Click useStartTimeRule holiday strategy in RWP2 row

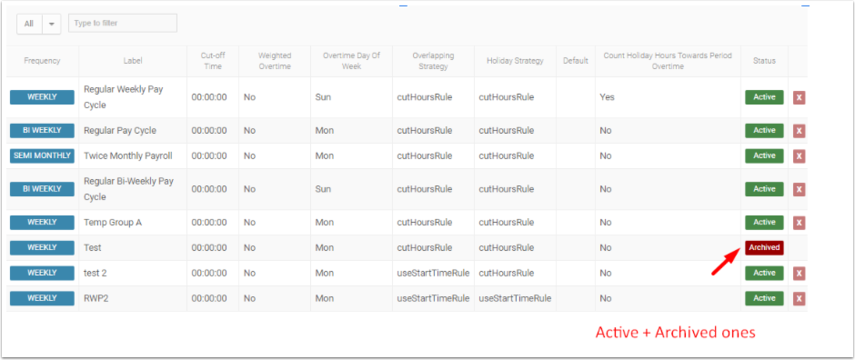515,298
